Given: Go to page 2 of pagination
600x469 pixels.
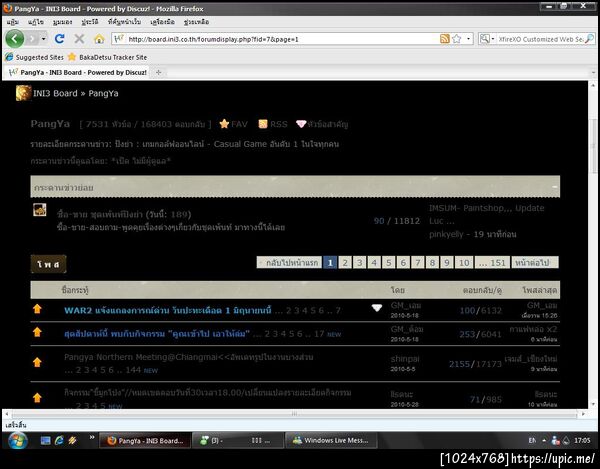Looking at the screenshot, I should (x=345, y=262).
